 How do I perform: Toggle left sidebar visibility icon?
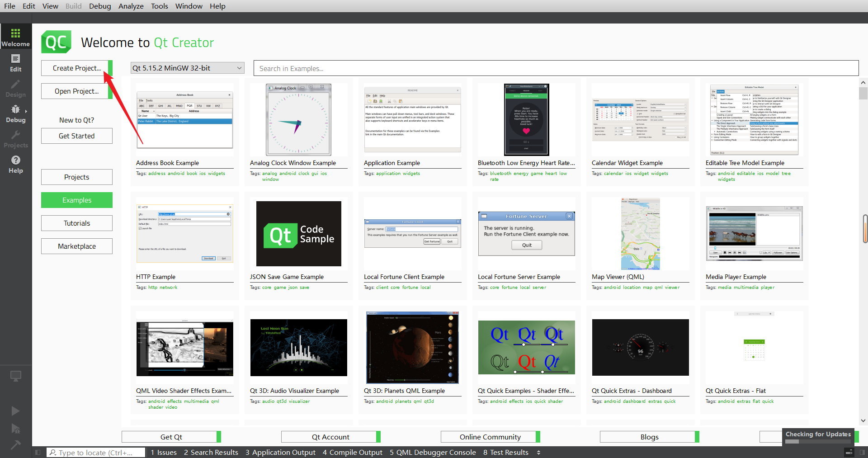pyautogui.click(x=38, y=452)
